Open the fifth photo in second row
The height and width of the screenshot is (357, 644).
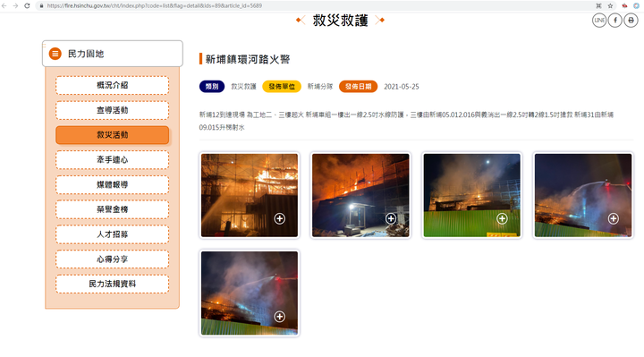(250, 293)
